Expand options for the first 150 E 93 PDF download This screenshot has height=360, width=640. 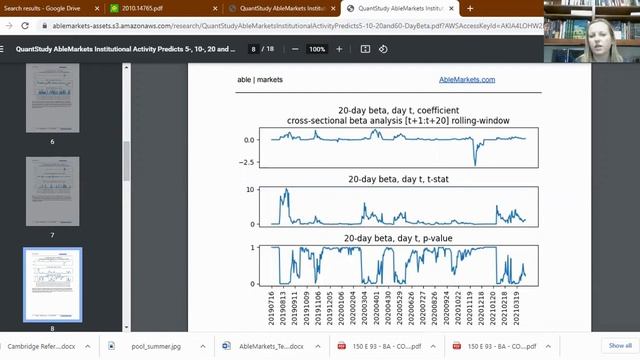point(433,346)
